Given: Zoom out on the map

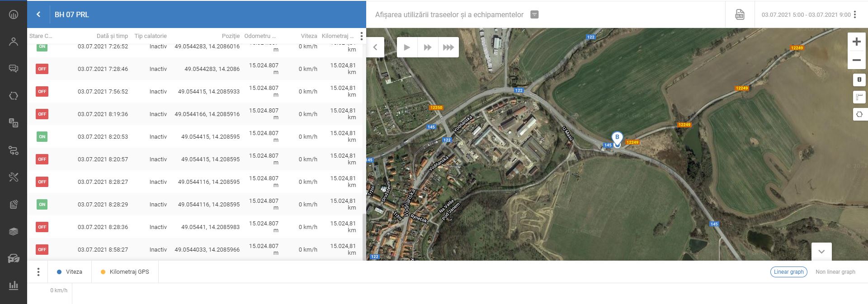Looking at the screenshot, I should [x=856, y=60].
